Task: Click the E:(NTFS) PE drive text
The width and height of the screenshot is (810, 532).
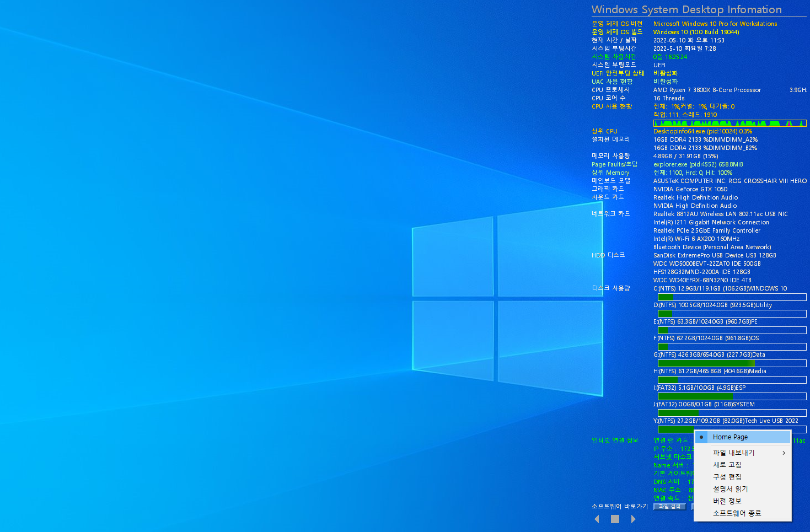Action: pos(705,321)
